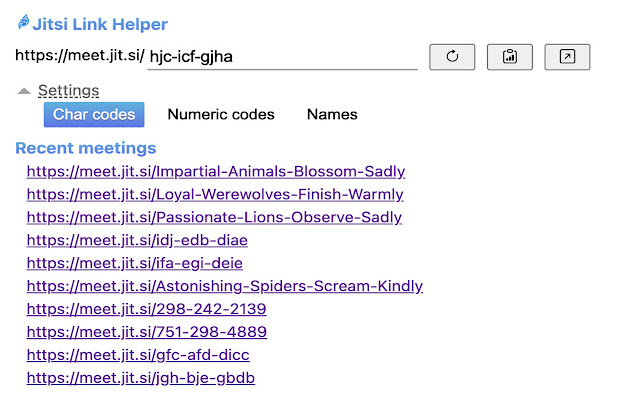Open the Loyal-Werewolves-Finish-Warmly meeting link
This screenshot has width=640, height=400.
click(x=215, y=194)
